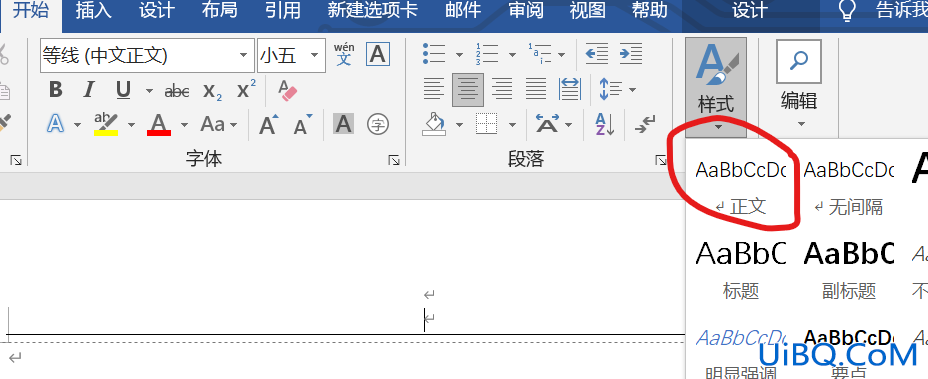Toggle bold formatting
This screenshot has height=379, width=928.
[x=56, y=90]
